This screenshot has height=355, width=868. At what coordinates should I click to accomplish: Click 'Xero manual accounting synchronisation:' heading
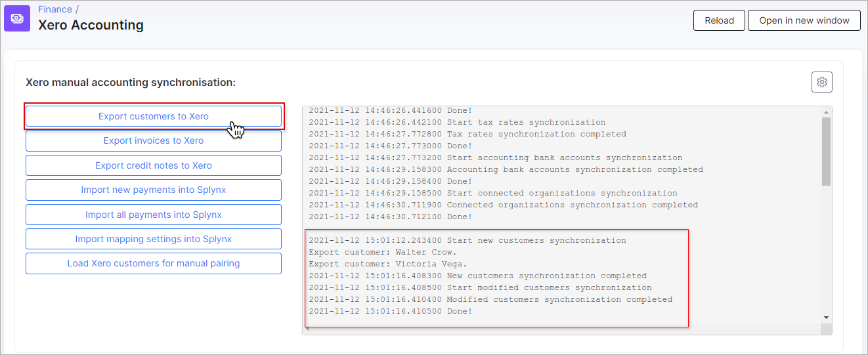(x=131, y=83)
